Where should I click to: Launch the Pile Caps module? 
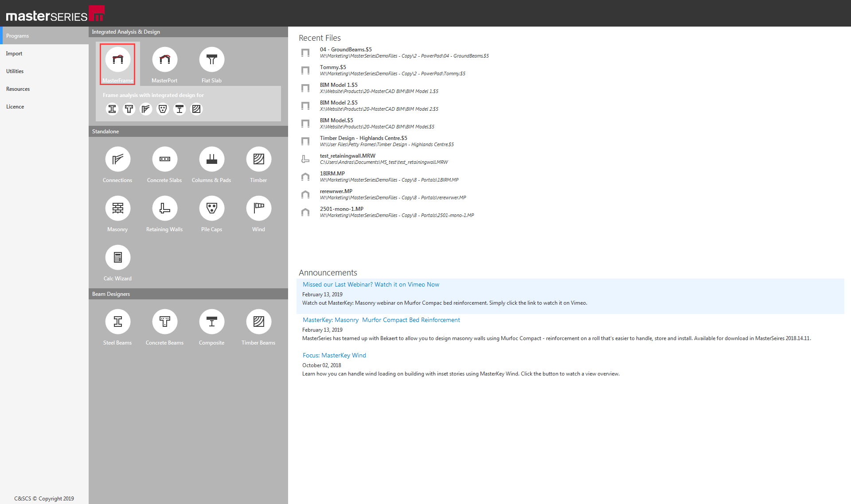coord(211,209)
